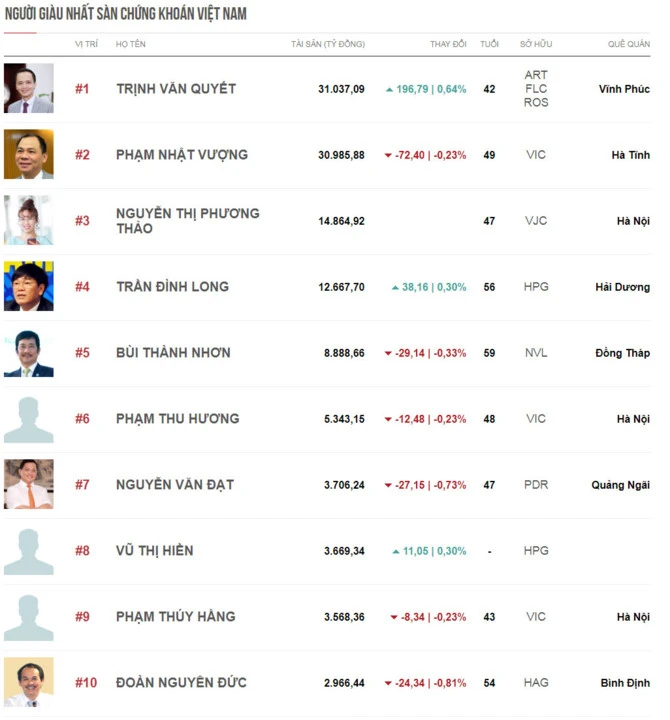The image size is (670, 720).
Task: Click placeholder avatar for Phạm Thu Hương
Action: click(28, 419)
